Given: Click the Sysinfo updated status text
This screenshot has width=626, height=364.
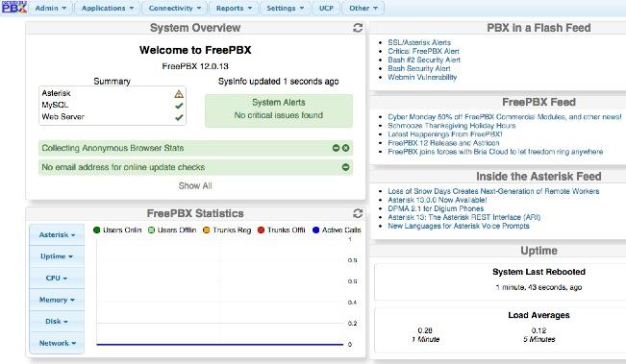Looking at the screenshot, I should coord(278,82).
